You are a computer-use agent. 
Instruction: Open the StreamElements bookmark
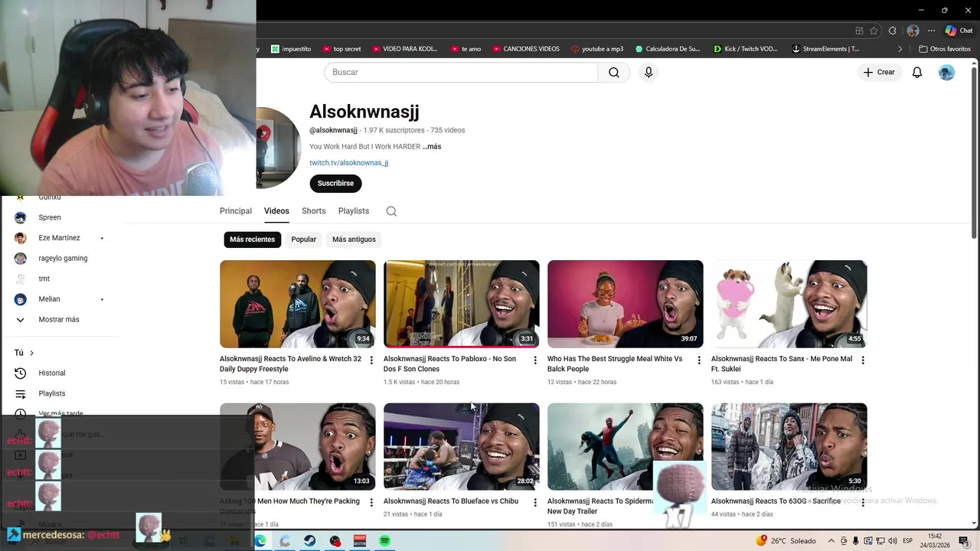825,49
